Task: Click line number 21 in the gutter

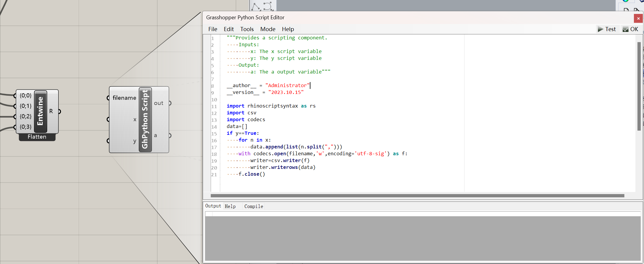Action: point(214,175)
